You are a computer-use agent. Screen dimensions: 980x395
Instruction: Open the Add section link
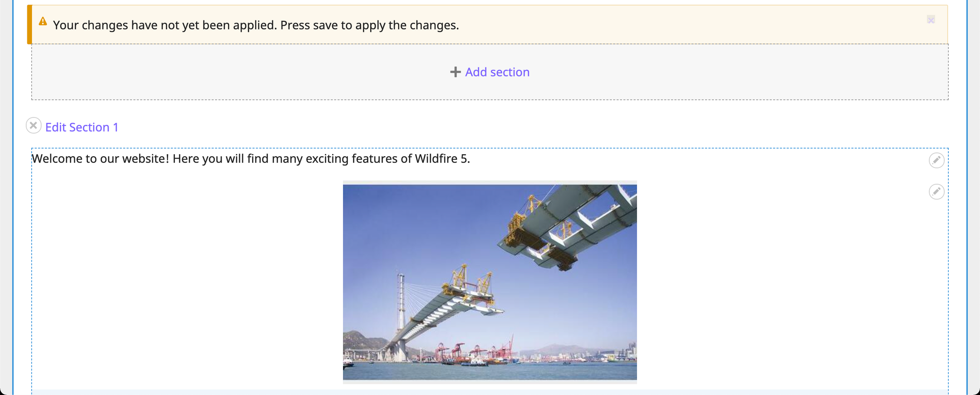click(x=497, y=72)
